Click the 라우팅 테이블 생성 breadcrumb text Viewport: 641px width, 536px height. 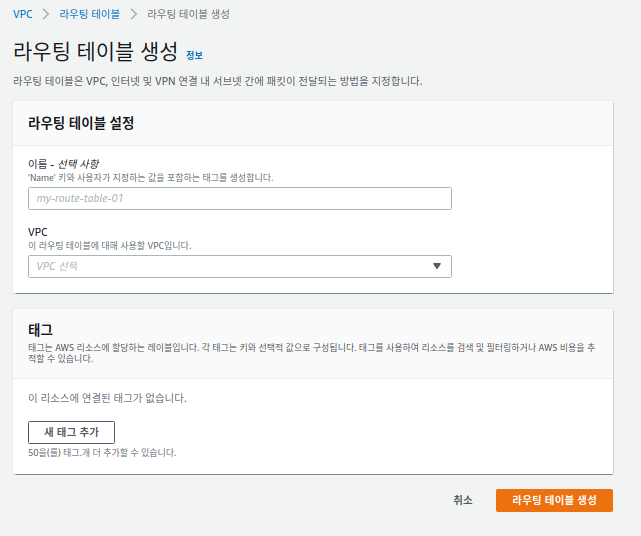[188, 14]
